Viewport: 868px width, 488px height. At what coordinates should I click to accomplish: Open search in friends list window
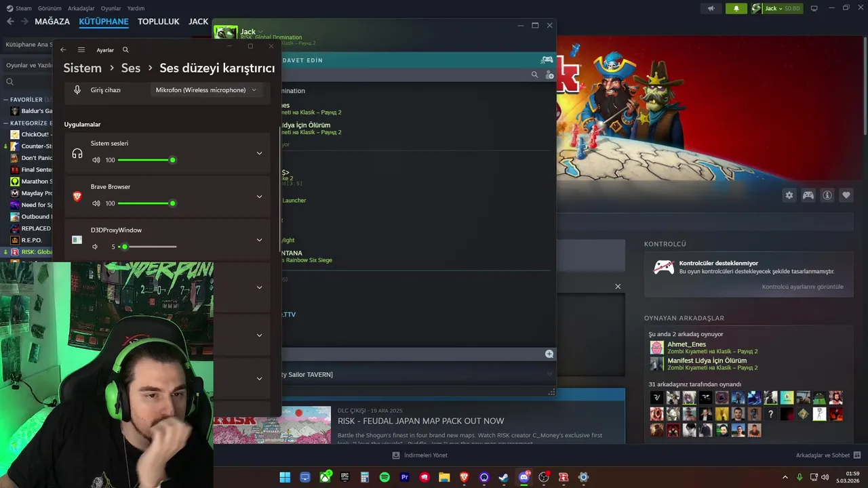[534, 75]
